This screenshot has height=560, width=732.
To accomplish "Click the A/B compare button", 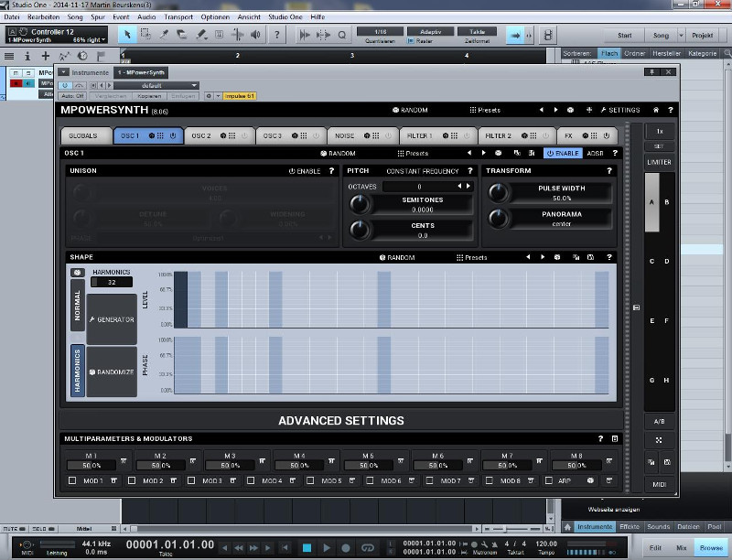I will 659,422.
